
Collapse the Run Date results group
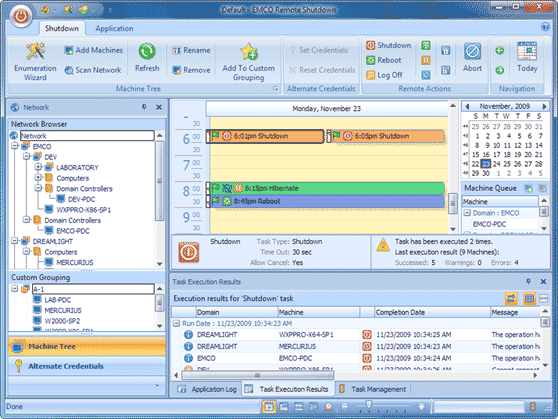point(176,323)
